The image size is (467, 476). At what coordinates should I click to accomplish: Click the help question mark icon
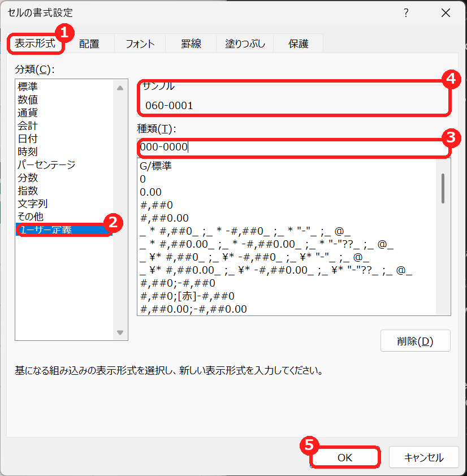[x=406, y=13]
